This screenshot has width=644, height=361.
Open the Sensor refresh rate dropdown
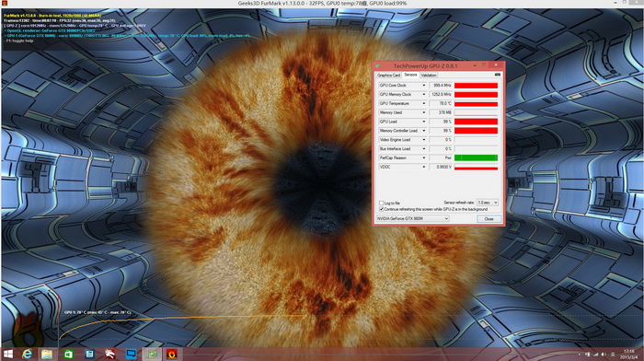tap(488, 203)
